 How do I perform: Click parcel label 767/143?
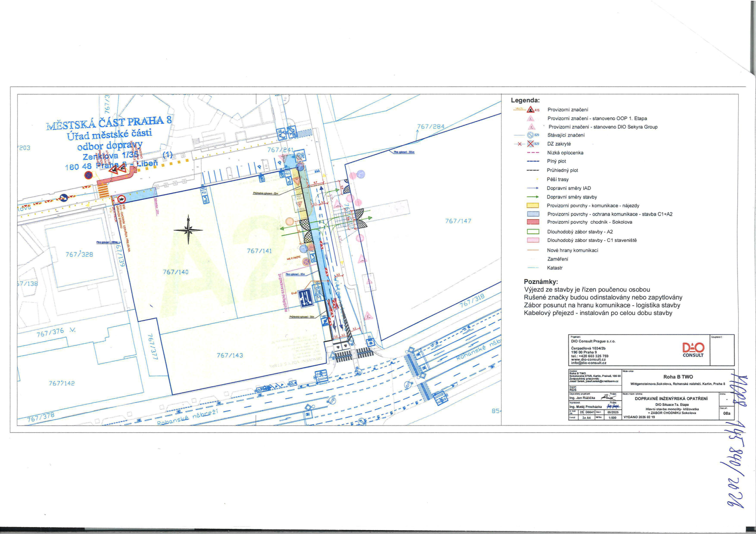230,355
